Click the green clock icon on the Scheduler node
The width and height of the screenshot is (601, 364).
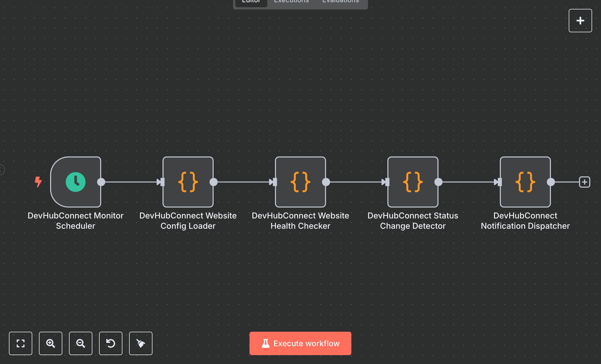tap(75, 182)
